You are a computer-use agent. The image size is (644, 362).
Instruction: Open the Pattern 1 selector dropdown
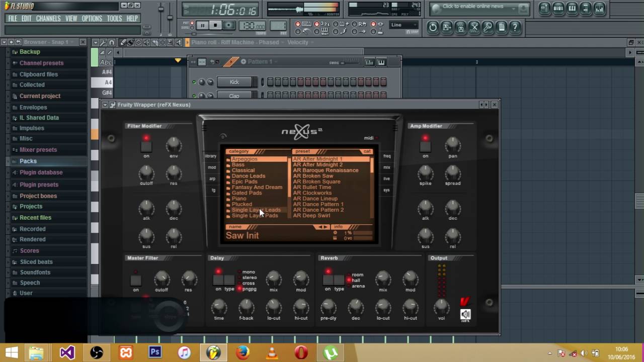tap(263, 62)
